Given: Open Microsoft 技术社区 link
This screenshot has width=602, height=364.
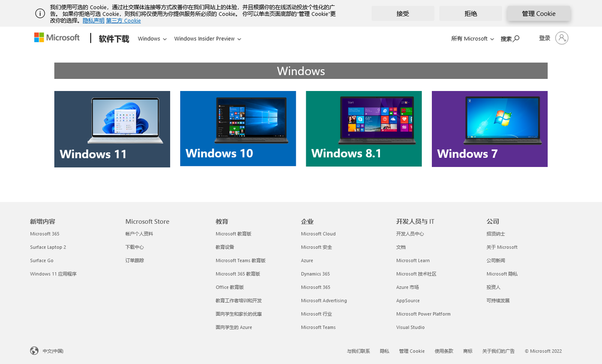Looking at the screenshot, I should pyautogui.click(x=416, y=274).
